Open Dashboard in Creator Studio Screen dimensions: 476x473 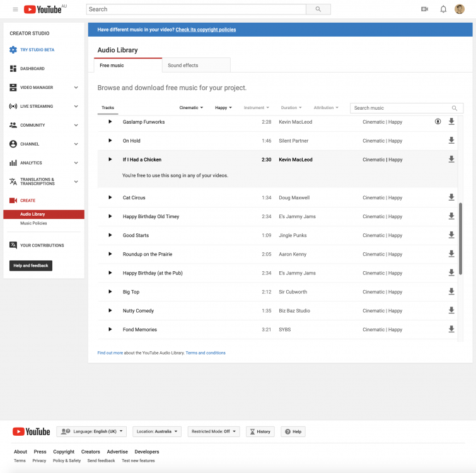tap(32, 69)
